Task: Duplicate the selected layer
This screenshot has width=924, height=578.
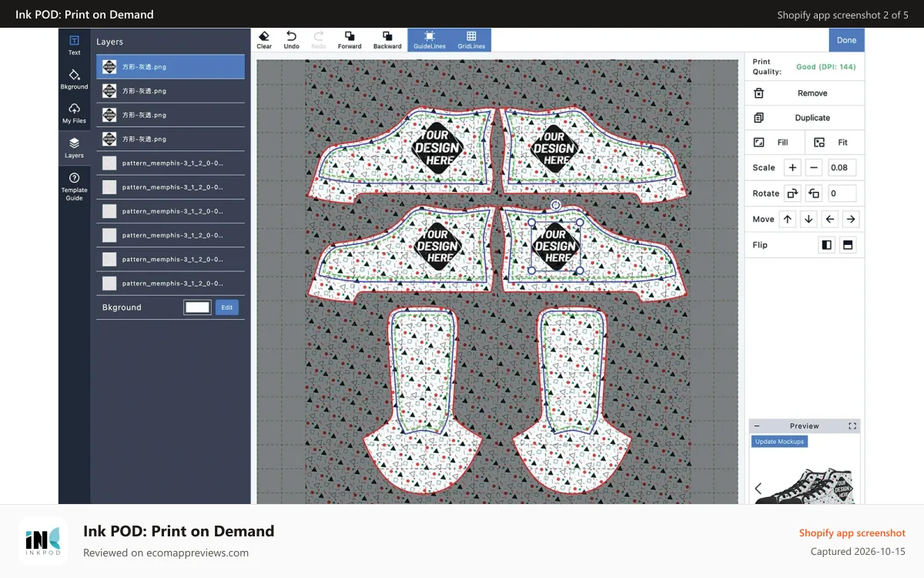Action: pyautogui.click(x=805, y=118)
